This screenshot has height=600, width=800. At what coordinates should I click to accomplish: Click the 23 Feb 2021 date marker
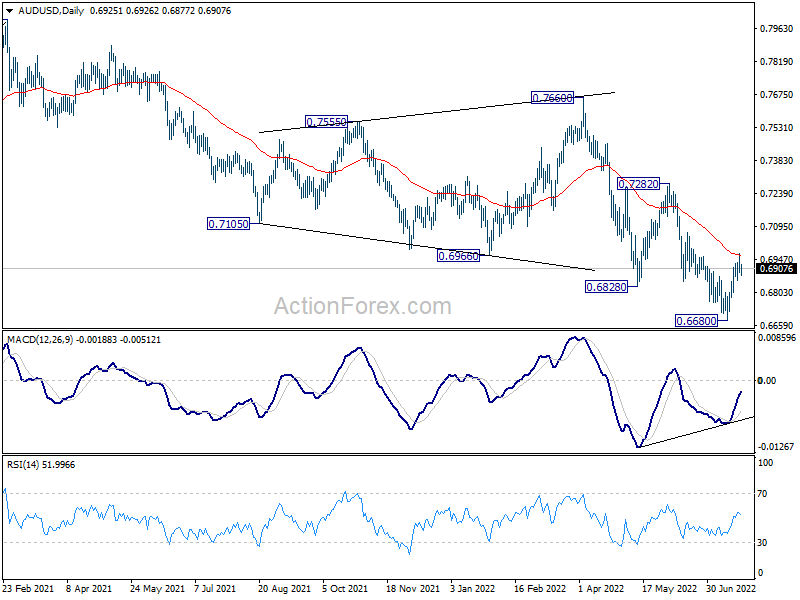(x=29, y=588)
